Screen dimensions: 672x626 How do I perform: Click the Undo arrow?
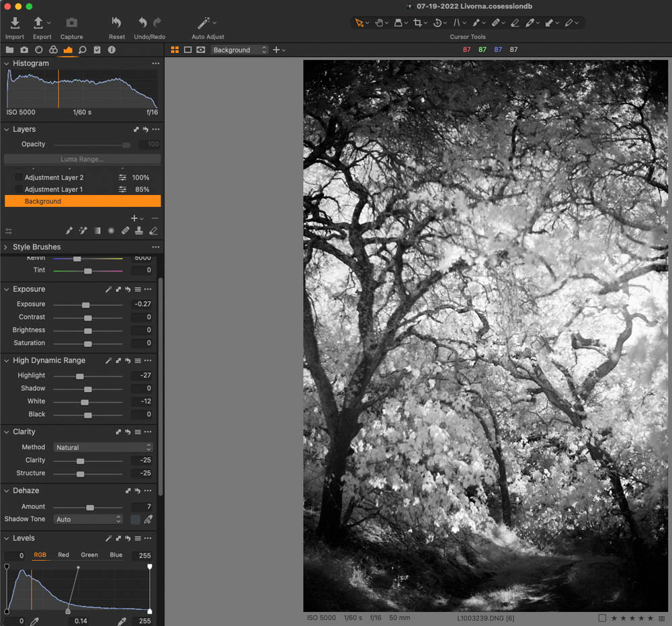click(142, 22)
